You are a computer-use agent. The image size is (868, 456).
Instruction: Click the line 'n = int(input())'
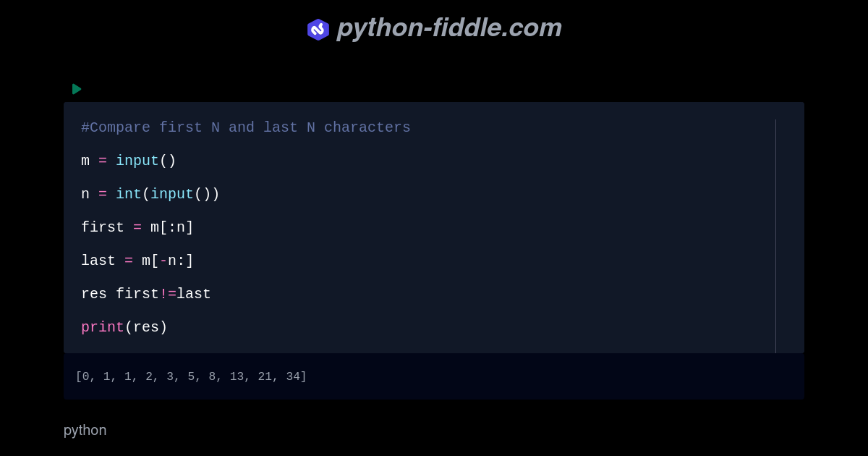tap(150, 193)
